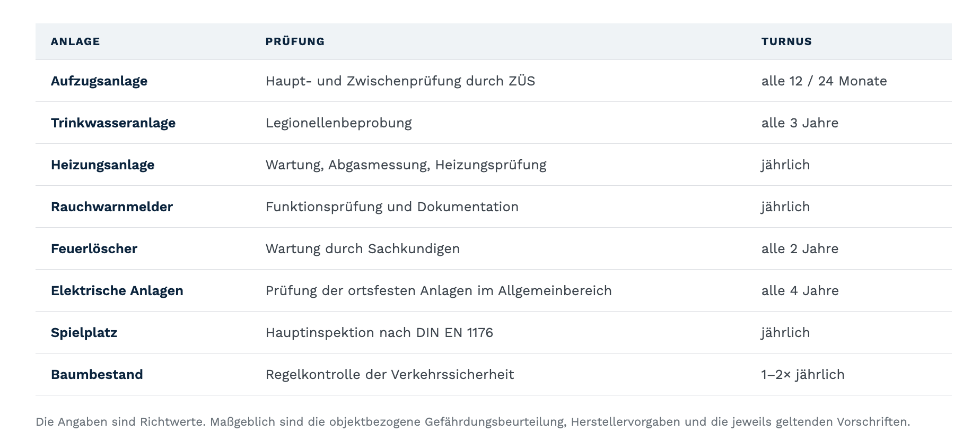The width and height of the screenshot is (980, 448).
Task: Click the ANLAGE column header
Action: coord(75,41)
